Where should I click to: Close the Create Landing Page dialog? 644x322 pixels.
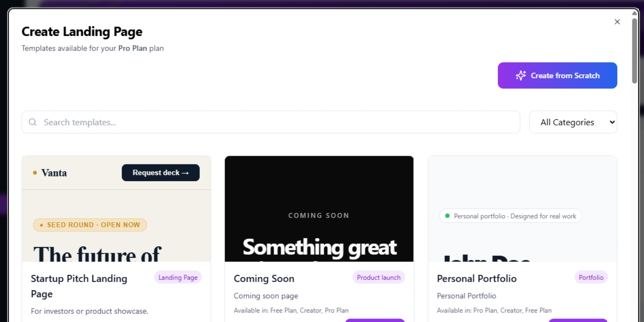point(617,22)
